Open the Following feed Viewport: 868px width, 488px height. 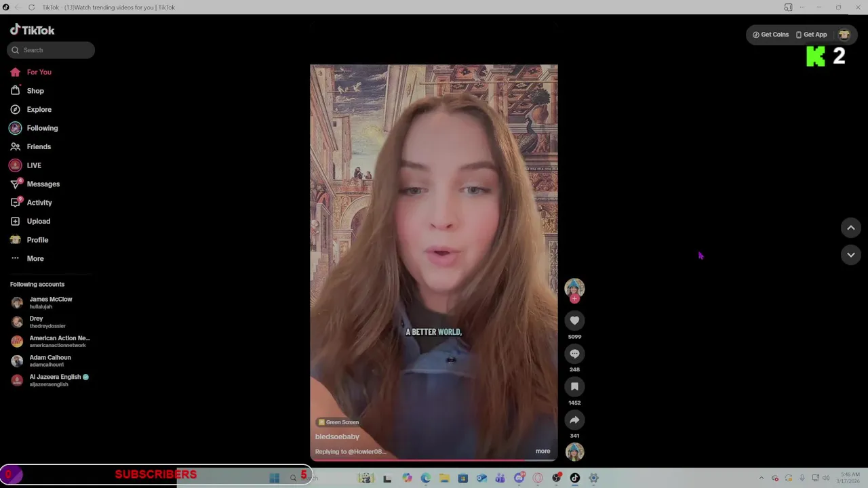(x=34, y=128)
